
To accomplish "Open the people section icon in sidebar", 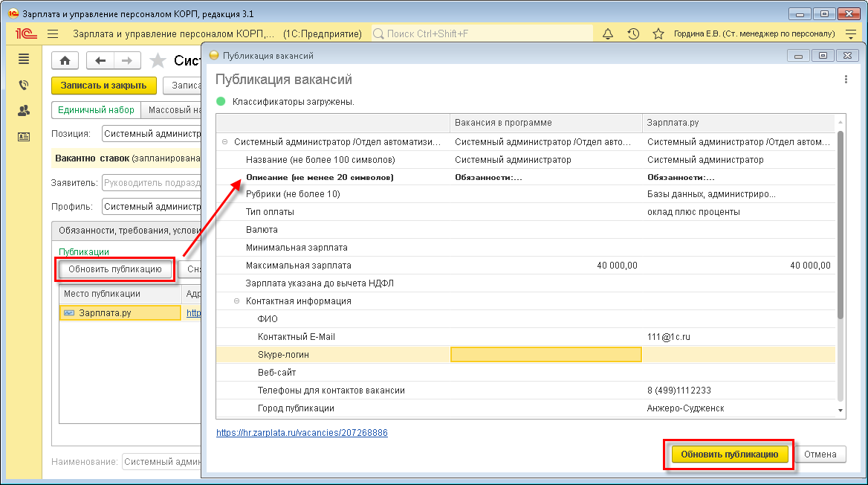I will tap(24, 111).
